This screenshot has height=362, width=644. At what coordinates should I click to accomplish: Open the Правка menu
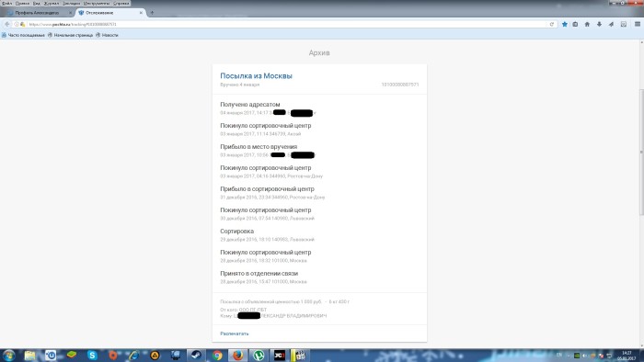point(22,4)
